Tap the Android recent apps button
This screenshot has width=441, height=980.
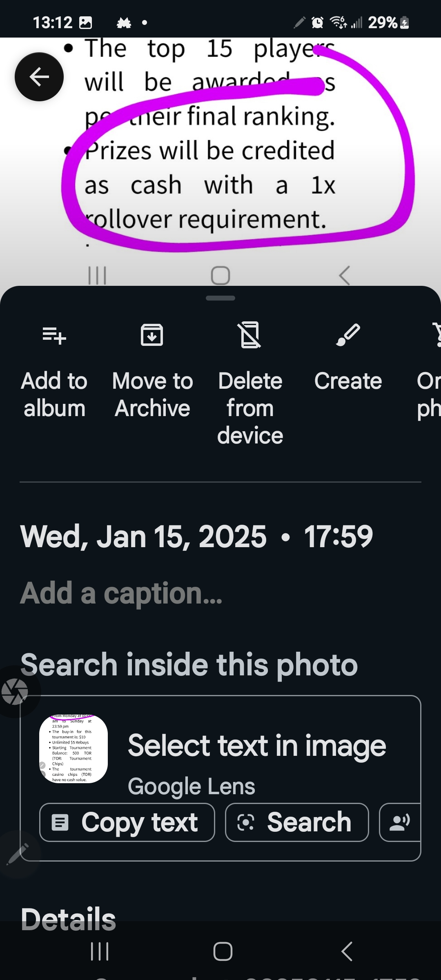100,951
